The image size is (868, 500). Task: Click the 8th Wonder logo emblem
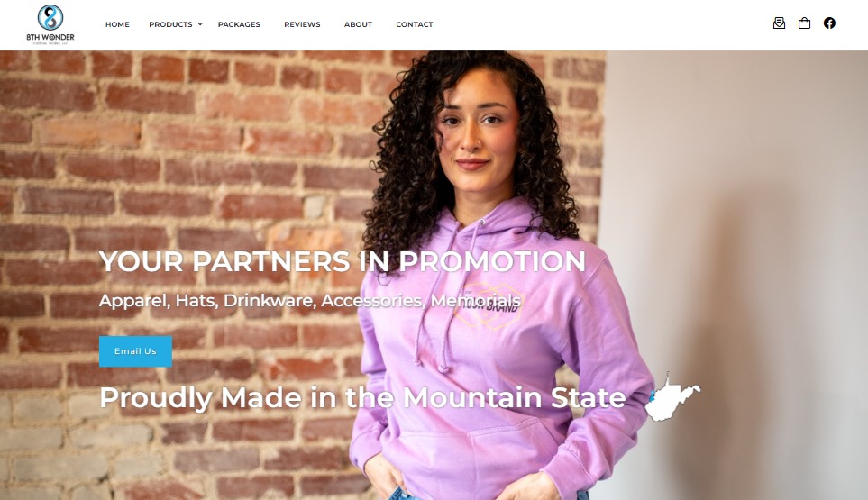point(50,17)
